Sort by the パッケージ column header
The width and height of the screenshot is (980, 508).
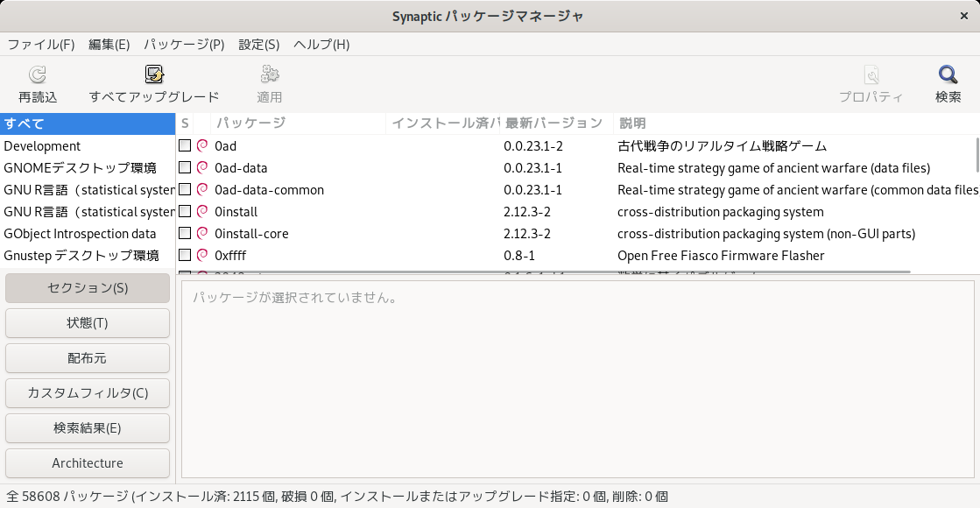[298, 123]
